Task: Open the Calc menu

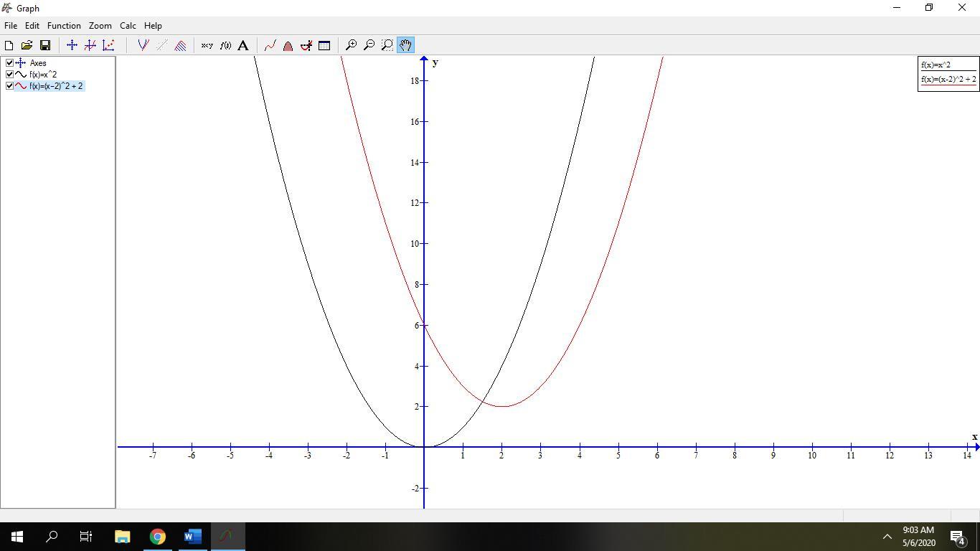Action: coord(128,26)
